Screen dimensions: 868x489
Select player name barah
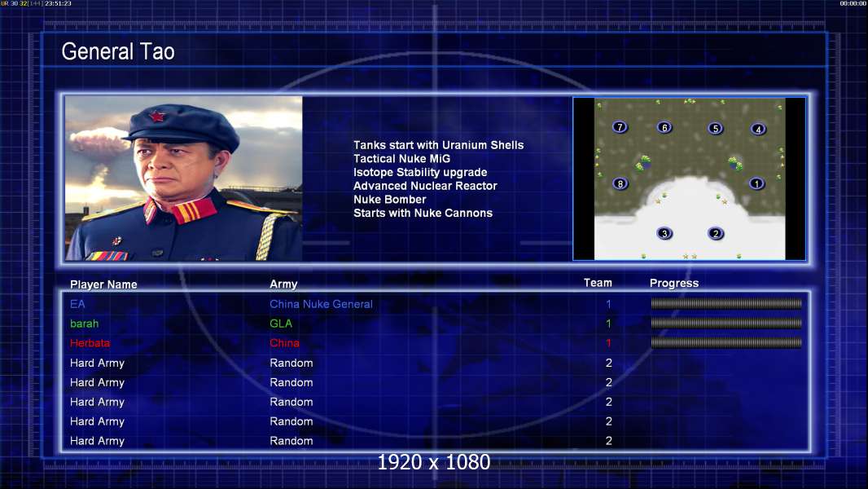[x=84, y=324]
